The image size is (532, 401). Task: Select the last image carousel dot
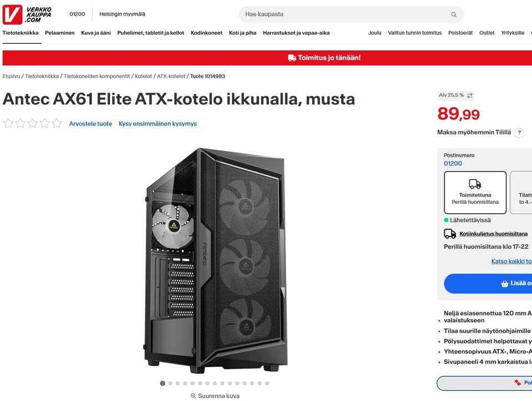click(x=267, y=383)
